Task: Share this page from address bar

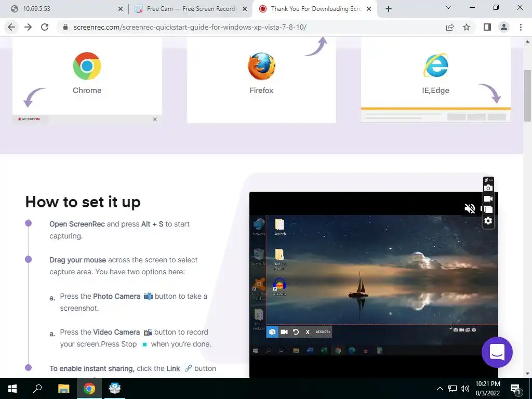Action: coord(450,27)
